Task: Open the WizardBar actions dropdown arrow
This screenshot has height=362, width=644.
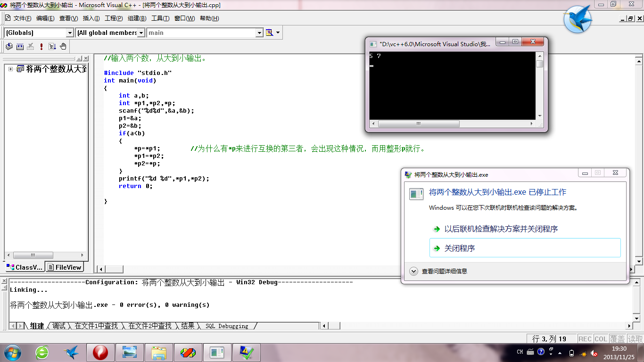Action: [278, 33]
